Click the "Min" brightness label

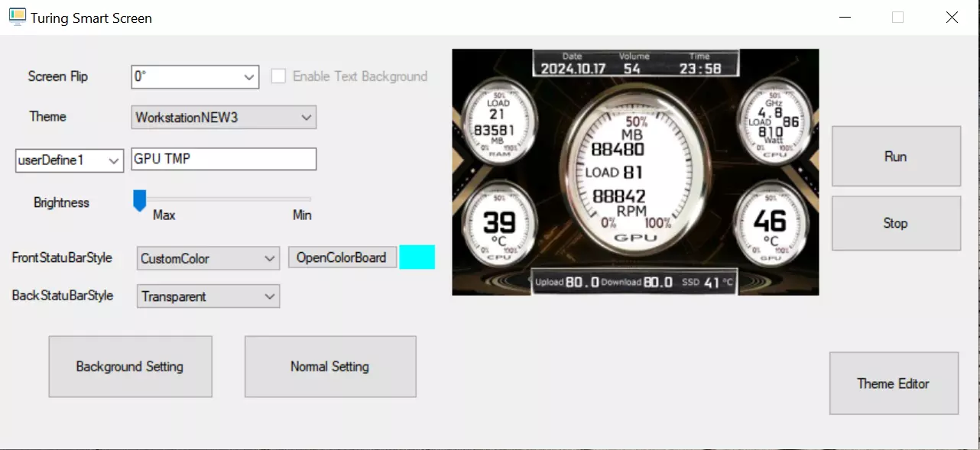302,215
